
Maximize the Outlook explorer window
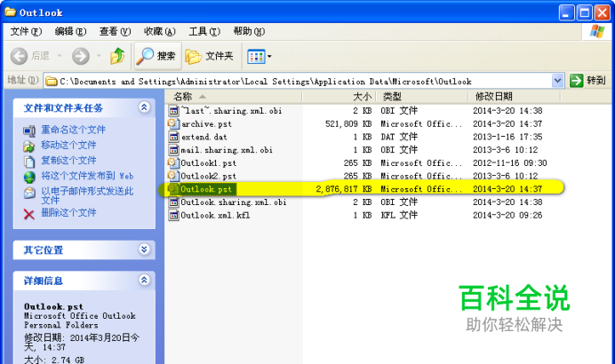point(584,12)
